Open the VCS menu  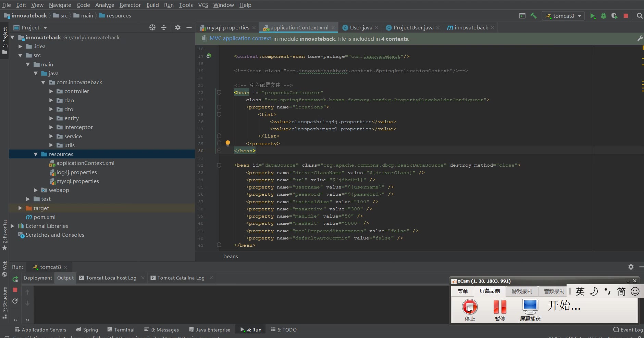[x=203, y=5]
